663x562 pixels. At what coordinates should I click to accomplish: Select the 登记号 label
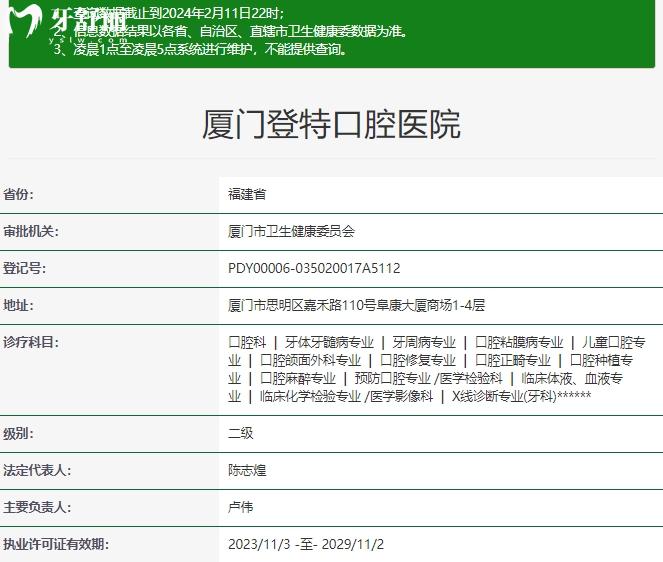25,268
